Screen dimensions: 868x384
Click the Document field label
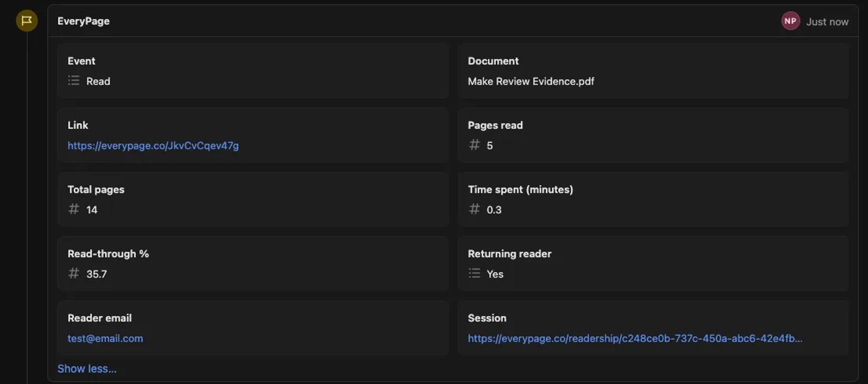point(493,61)
